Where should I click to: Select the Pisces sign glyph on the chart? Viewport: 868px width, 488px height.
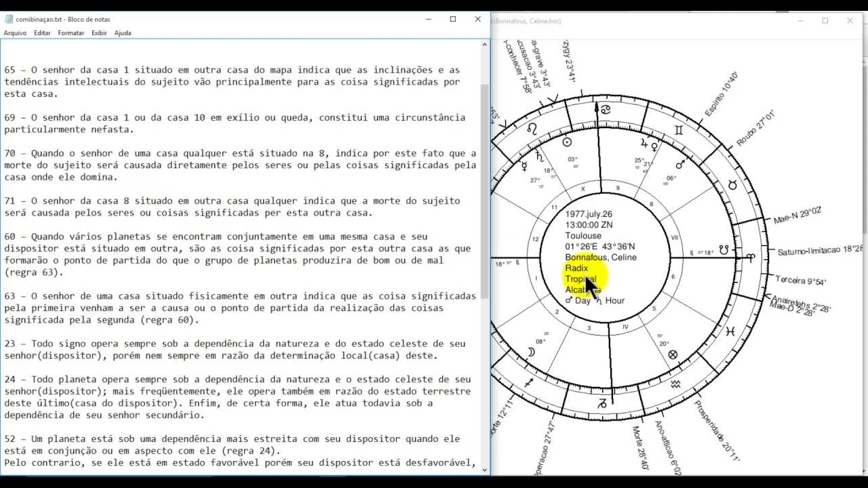(x=729, y=332)
